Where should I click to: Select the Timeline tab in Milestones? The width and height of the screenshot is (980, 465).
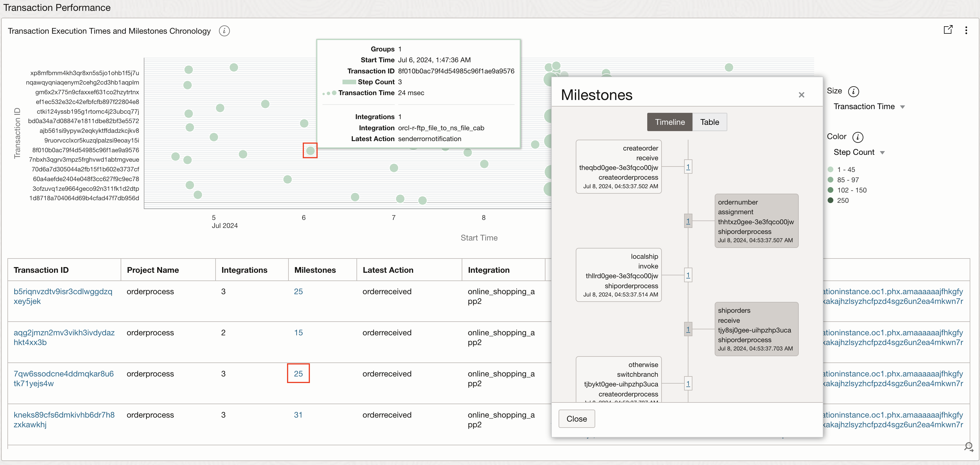tap(670, 122)
